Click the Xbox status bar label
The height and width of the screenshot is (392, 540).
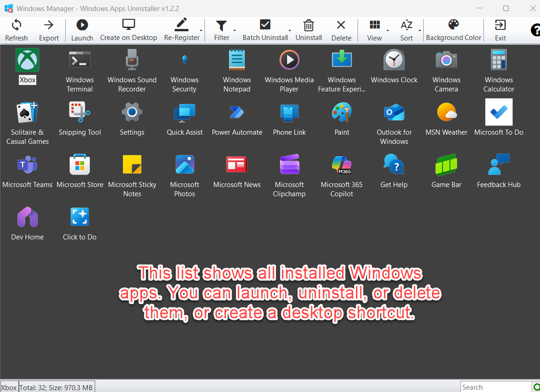(9, 387)
